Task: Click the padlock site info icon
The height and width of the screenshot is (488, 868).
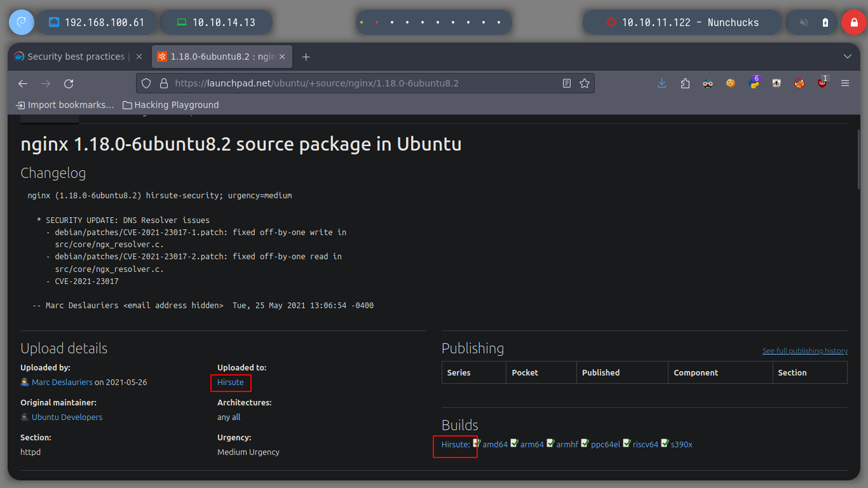Action: [x=163, y=83]
